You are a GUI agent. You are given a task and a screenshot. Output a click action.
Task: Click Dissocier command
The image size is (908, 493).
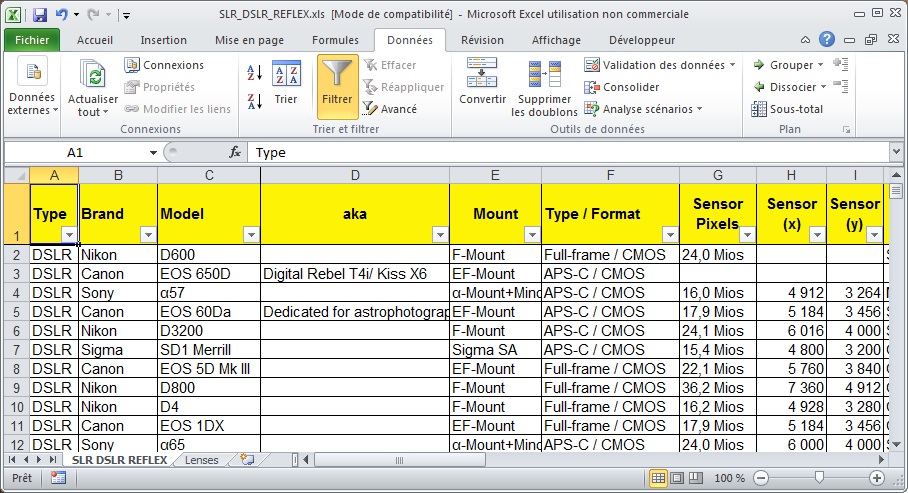(789, 87)
